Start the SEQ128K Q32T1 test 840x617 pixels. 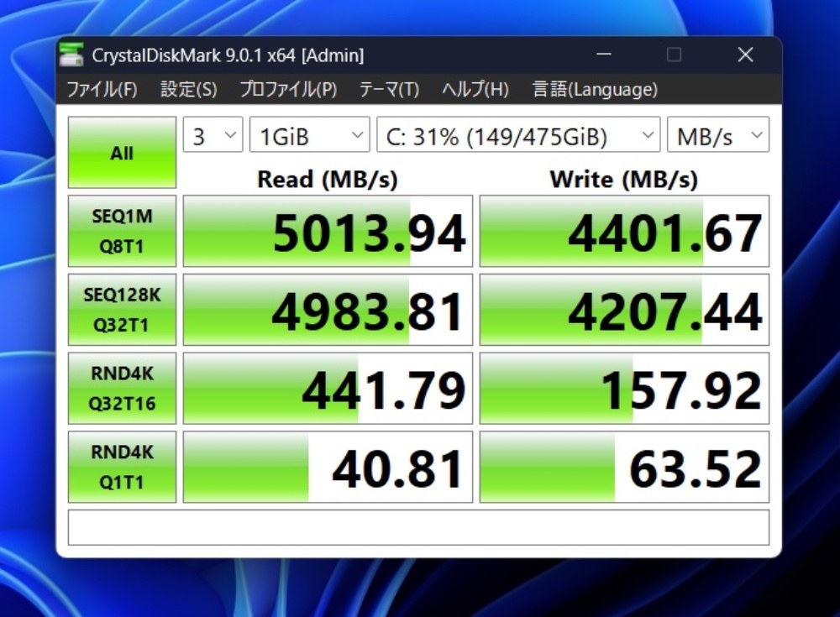click(122, 310)
